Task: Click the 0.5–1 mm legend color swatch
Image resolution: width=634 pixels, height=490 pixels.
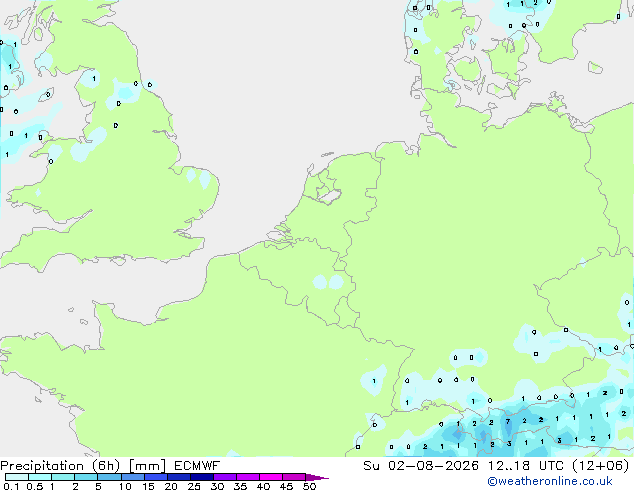Action: (x=40, y=477)
